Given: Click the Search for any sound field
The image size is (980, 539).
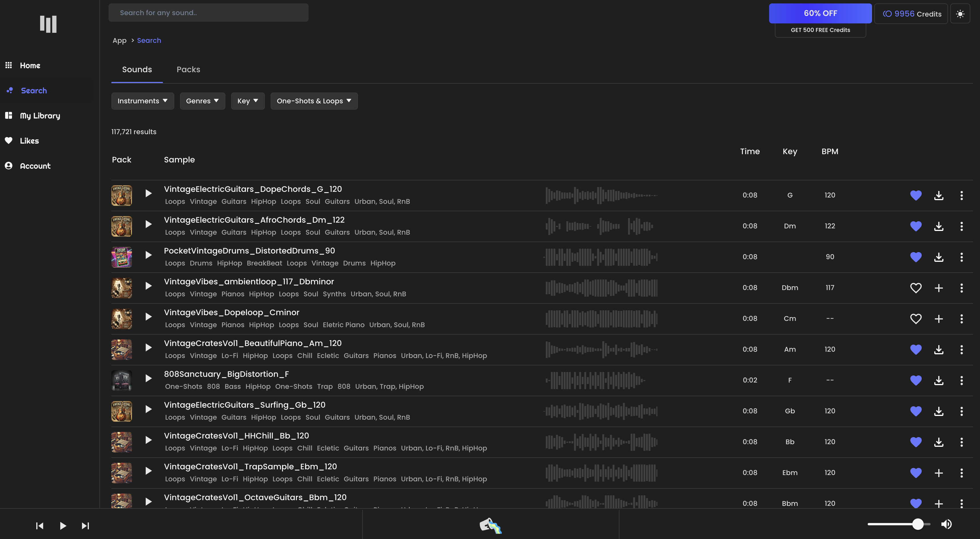Looking at the screenshot, I should 208,13.
